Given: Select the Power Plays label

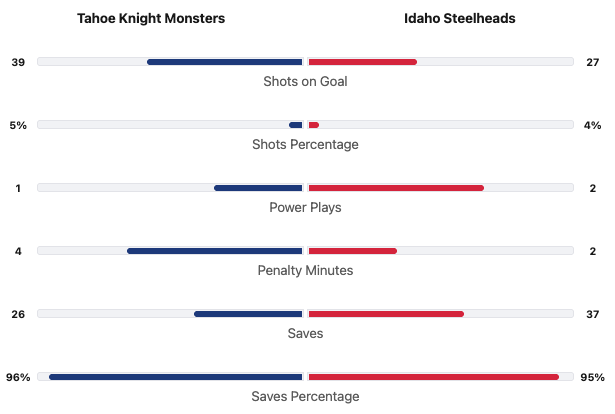Looking at the screenshot, I should 305,207.
